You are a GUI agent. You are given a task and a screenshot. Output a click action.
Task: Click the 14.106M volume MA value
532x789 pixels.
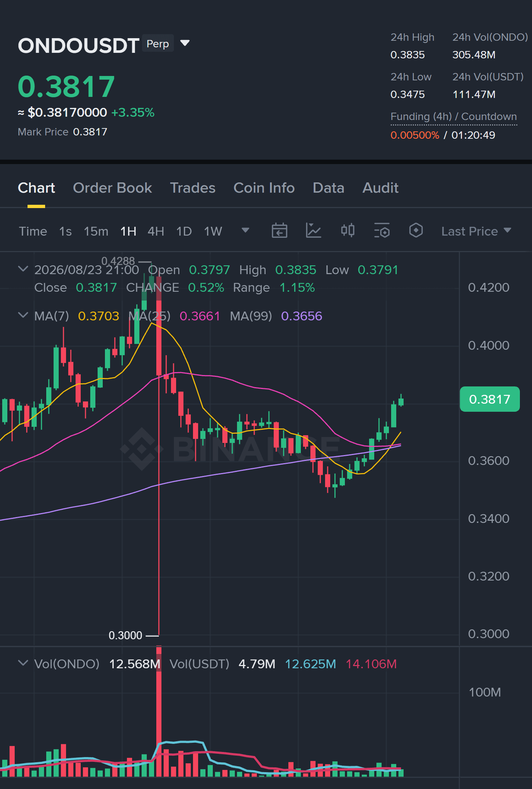pyautogui.click(x=371, y=664)
